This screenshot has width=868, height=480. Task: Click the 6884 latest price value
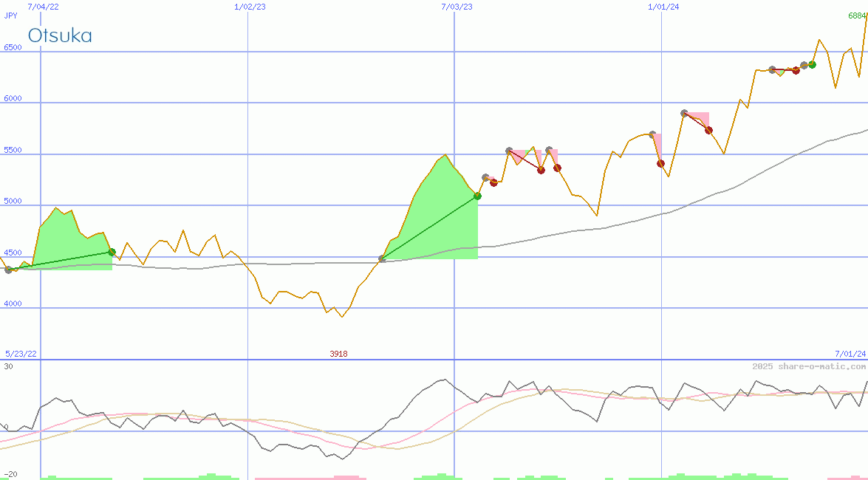click(x=858, y=16)
